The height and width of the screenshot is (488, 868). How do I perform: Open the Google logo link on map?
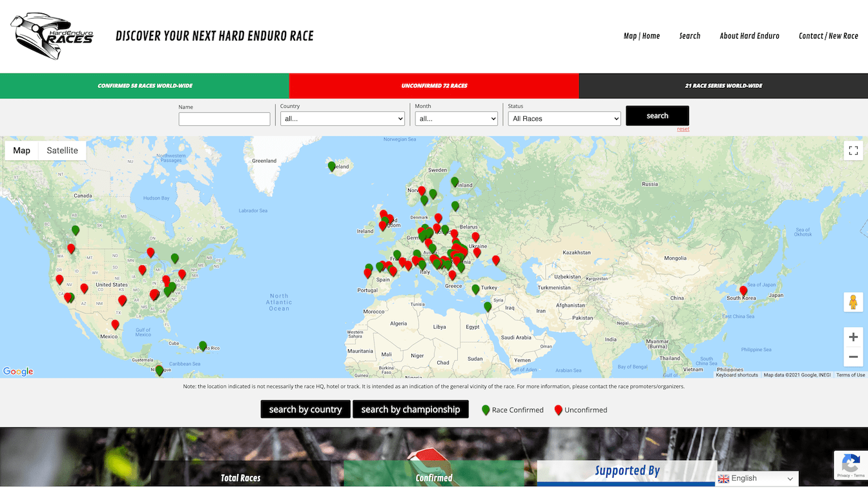click(18, 371)
